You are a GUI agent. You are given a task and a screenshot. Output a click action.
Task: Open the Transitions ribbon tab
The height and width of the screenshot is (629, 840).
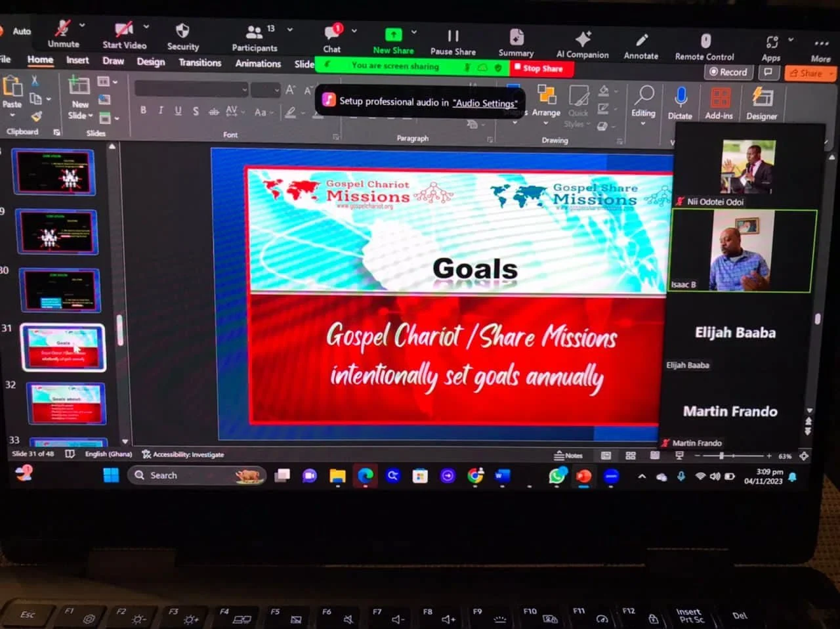coord(199,62)
